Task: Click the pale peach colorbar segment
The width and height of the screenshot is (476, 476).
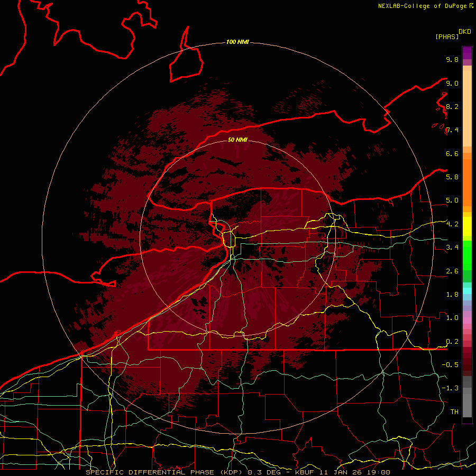Action: (467, 108)
